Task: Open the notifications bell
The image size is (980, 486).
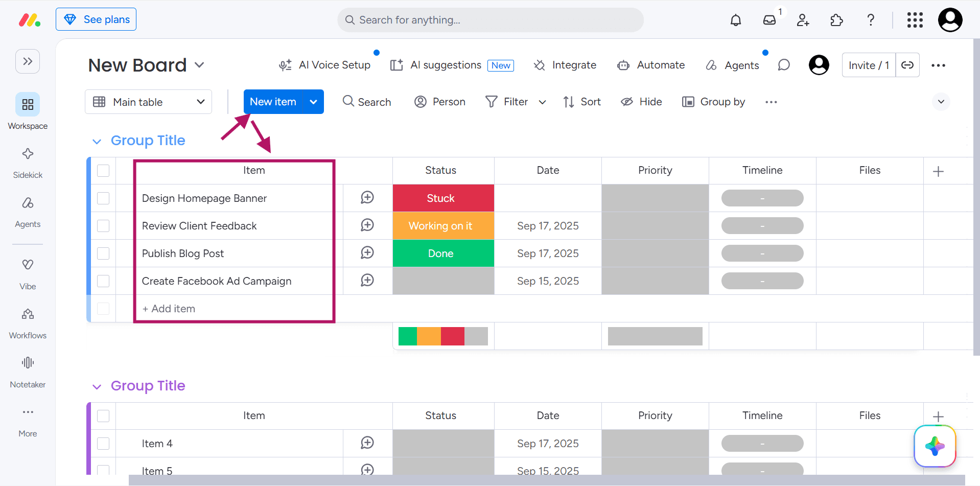Action: (x=735, y=20)
